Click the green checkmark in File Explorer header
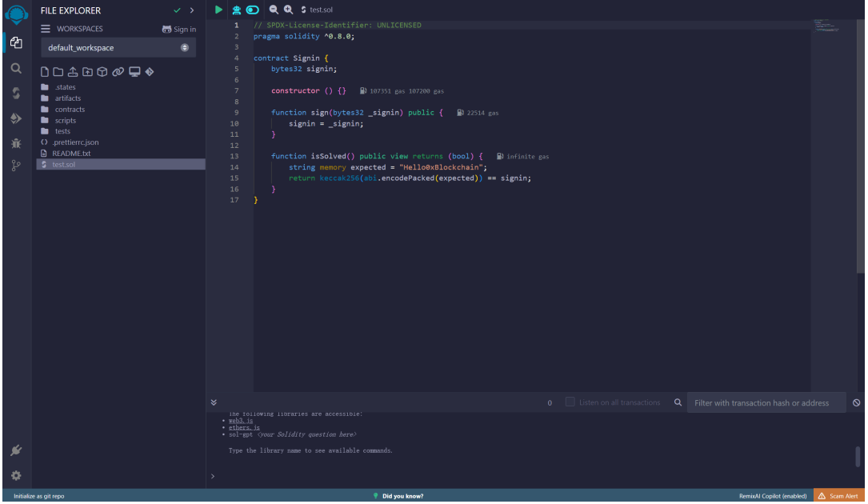 (177, 10)
